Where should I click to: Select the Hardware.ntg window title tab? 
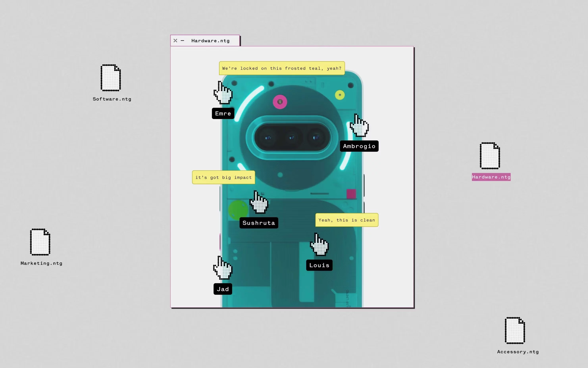[210, 41]
